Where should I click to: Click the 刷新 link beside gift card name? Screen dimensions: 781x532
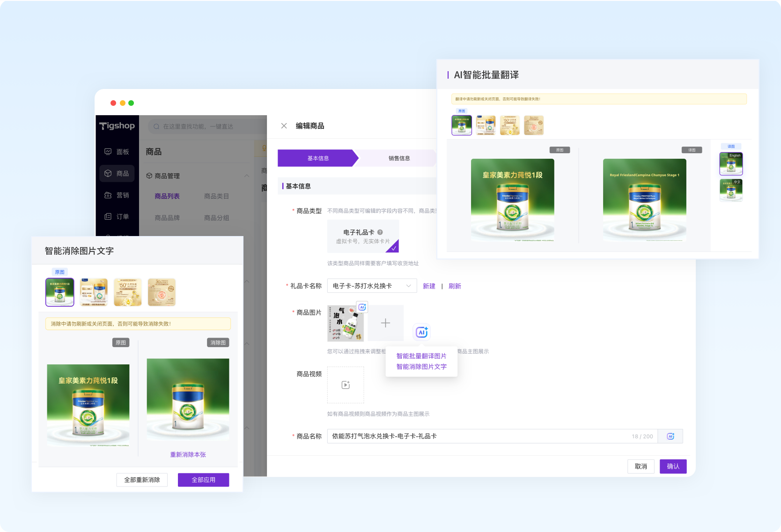[x=455, y=286]
